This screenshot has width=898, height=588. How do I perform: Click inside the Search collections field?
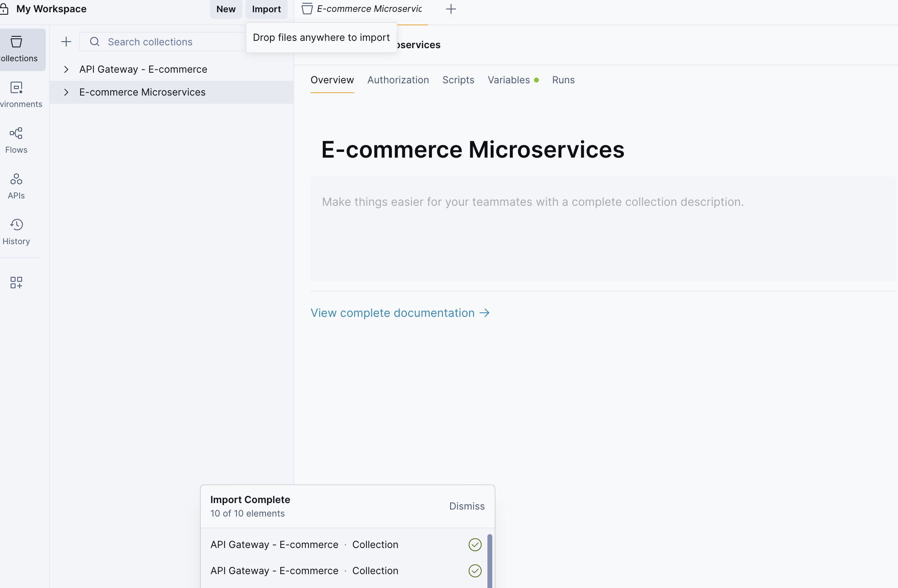click(163, 41)
